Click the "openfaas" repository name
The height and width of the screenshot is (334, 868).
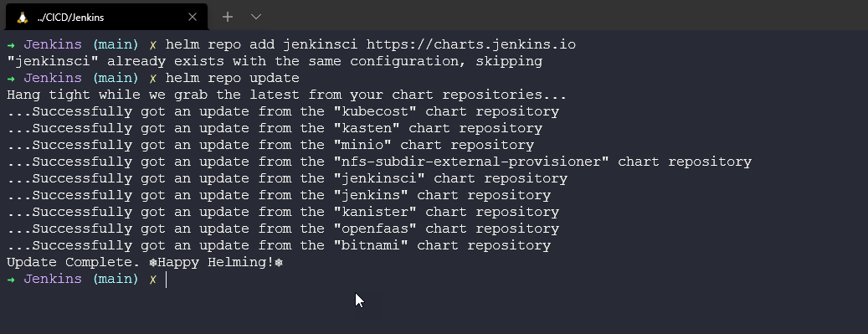[x=375, y=229]
